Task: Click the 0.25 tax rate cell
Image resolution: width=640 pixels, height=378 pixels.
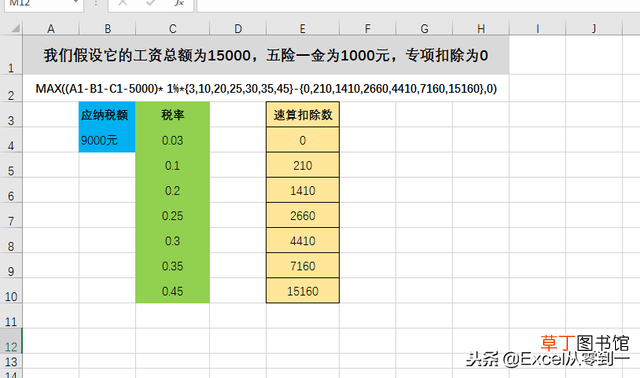Action: [x=173, y=216]
